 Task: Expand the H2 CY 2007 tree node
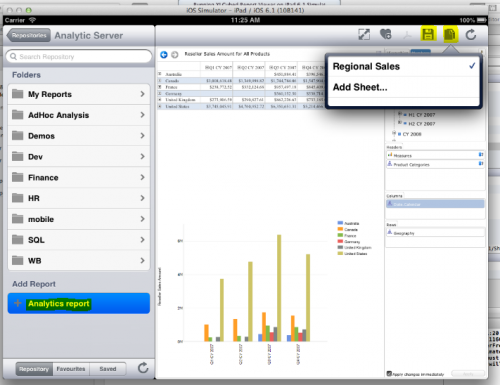click(x=400, y=123)
